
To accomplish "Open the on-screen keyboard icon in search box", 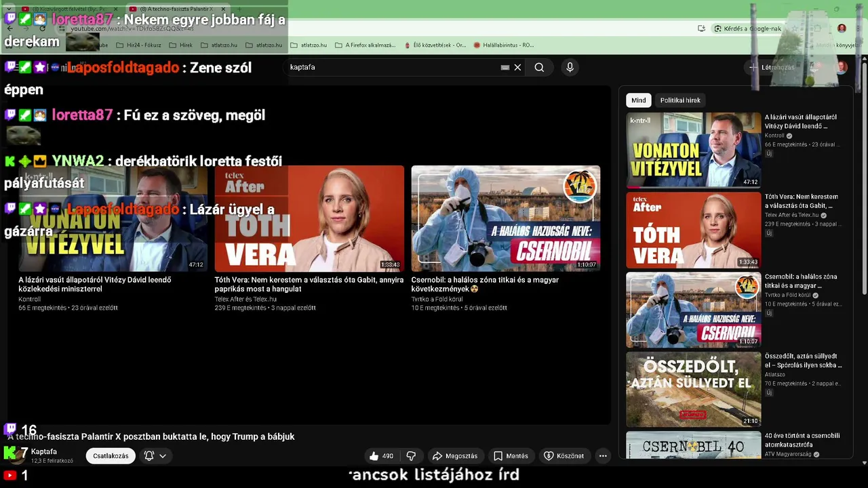I will [x=505, y=67].
